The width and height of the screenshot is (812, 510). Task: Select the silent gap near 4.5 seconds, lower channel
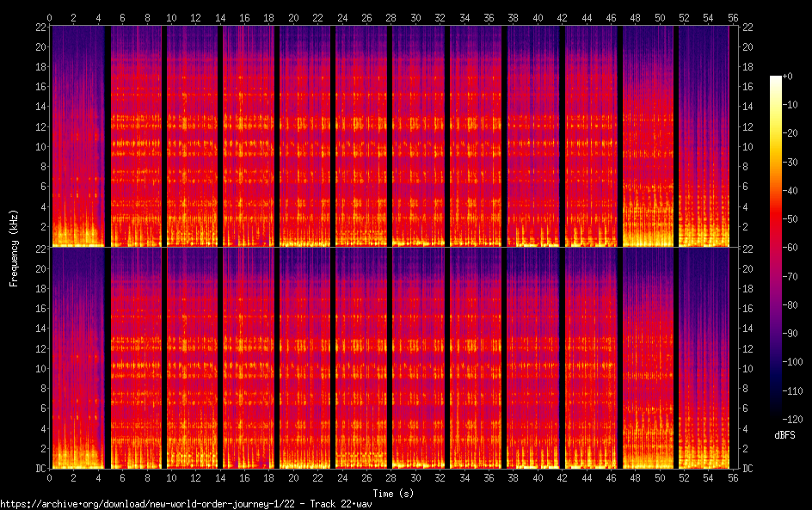click(x=107, y=358)
